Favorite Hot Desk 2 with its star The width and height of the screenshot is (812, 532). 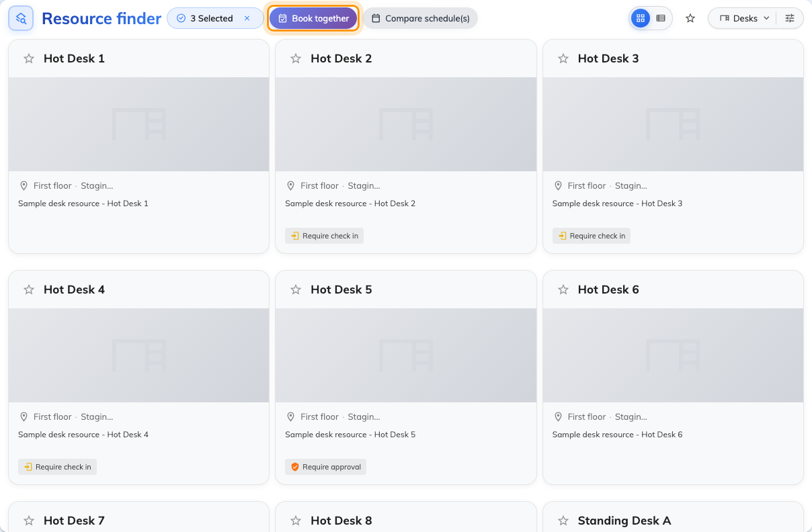296,58
